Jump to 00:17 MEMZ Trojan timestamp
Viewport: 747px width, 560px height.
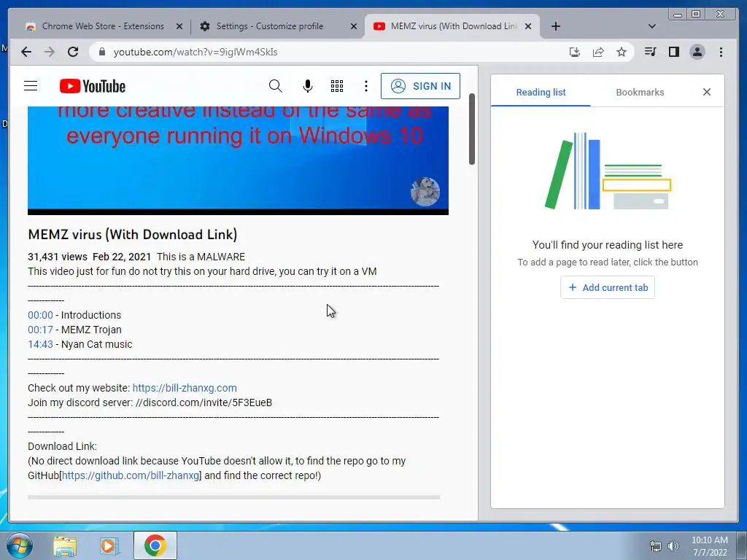(41, 330)
